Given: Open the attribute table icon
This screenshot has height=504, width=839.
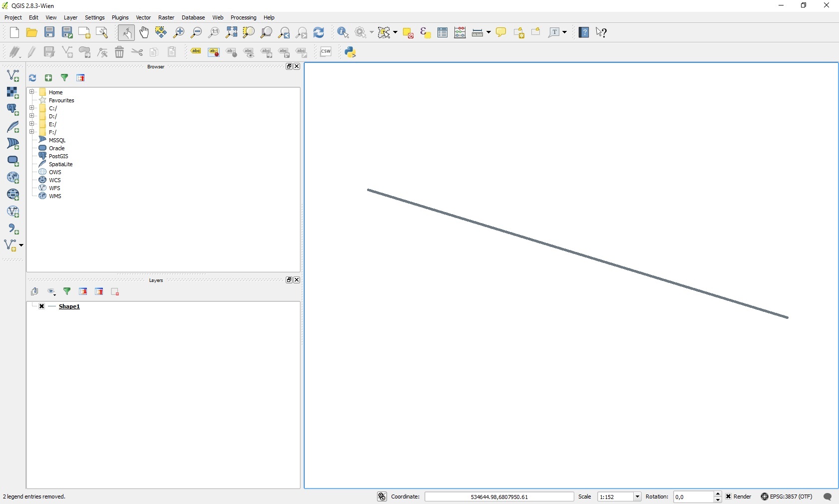Looking at the screenshot, I should click(442, 33).
